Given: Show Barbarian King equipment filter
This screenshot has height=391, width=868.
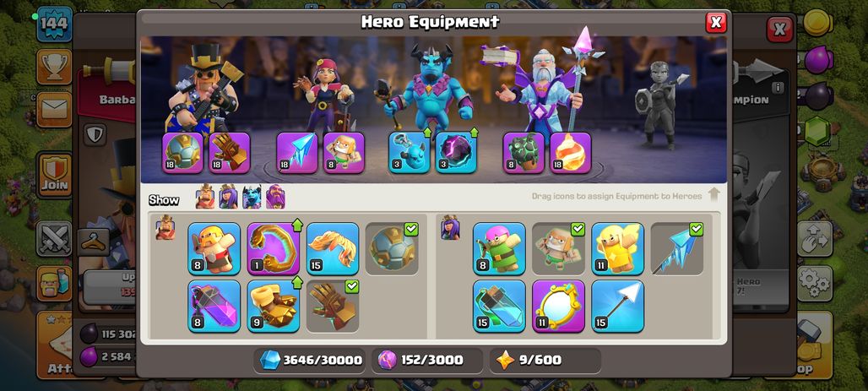Looking at the screenshot, I should (205, 197).
